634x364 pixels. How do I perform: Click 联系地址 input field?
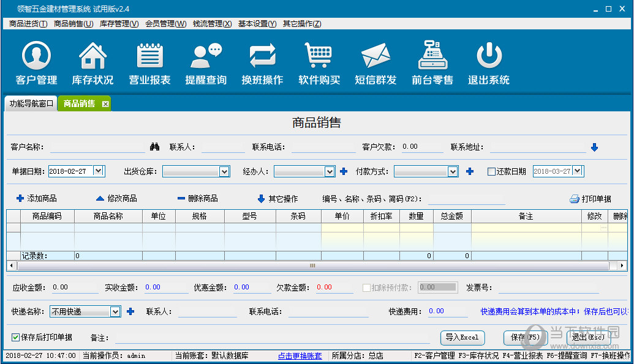point(538,147)
